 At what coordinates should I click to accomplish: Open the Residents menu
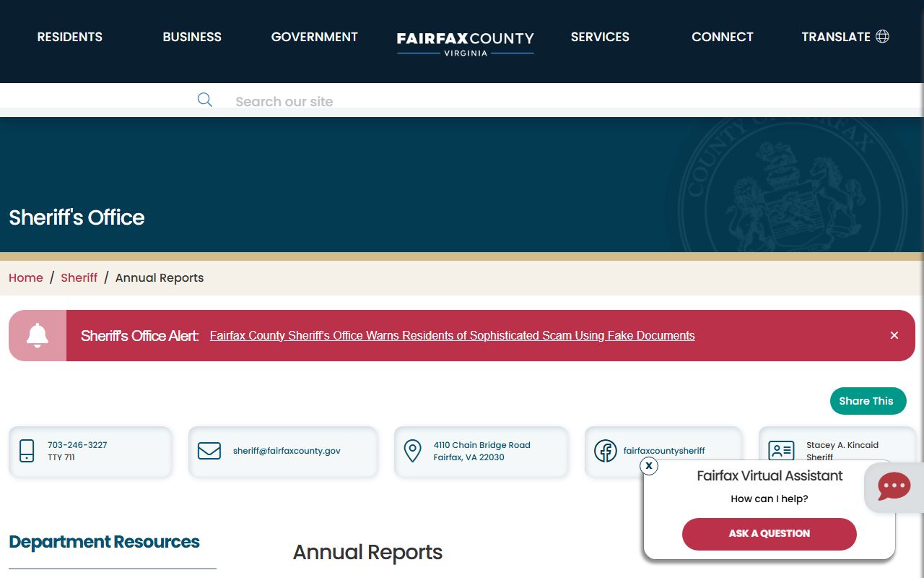pyautogui.click(x=70, y=37)
